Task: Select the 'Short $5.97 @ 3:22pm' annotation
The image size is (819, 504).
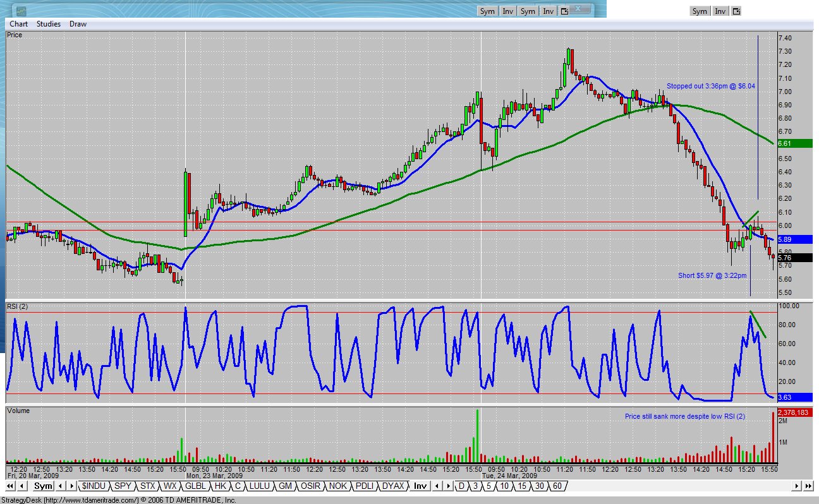Action: (x=712, y=275)
